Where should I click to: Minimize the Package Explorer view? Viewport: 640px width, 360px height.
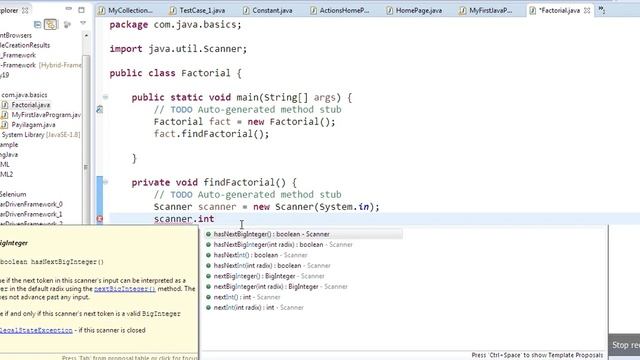click(x=68, y=9)
